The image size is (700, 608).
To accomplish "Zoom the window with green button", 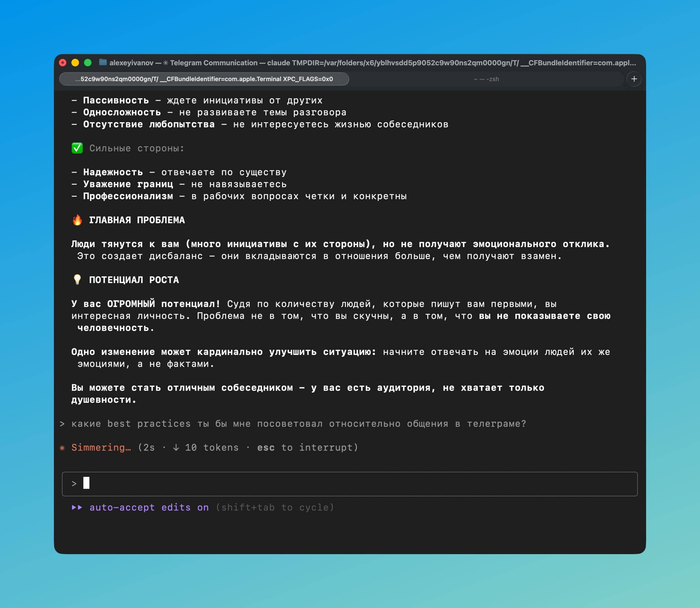I will [88, 63].
